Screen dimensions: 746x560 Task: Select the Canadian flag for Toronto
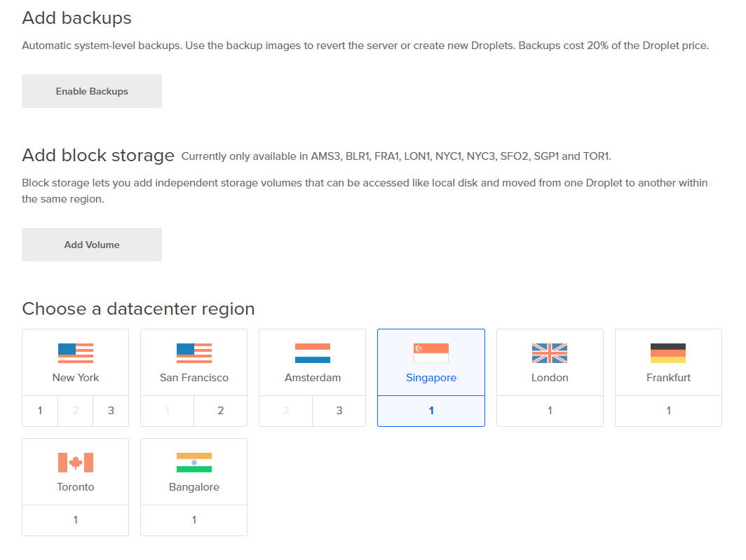pos(75,463)
